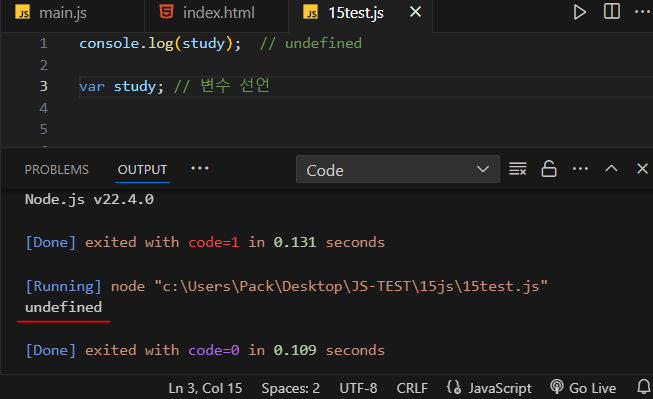Screen dimensions: 653x399
Task: Click the 'code=0' exit message line
Action: [x=205, y=351]
